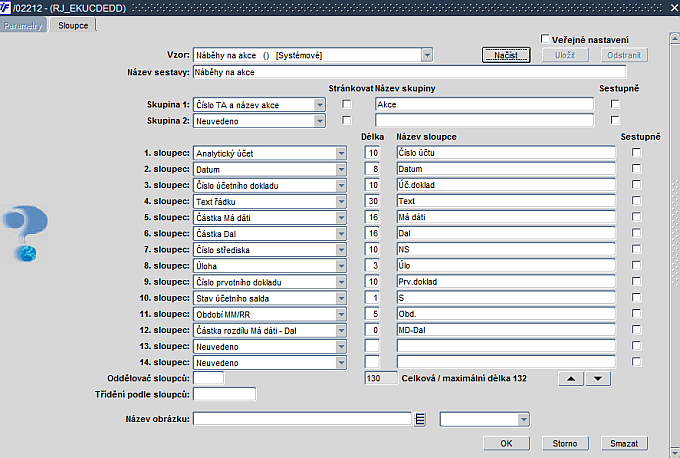Check Sestupně for NS column row
The image size is (680, 458).
636,249
